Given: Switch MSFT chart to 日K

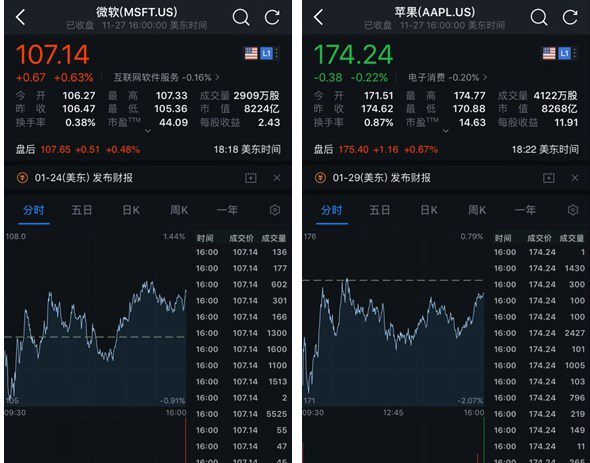Looking at the screenshot, I should coord(131,210).
